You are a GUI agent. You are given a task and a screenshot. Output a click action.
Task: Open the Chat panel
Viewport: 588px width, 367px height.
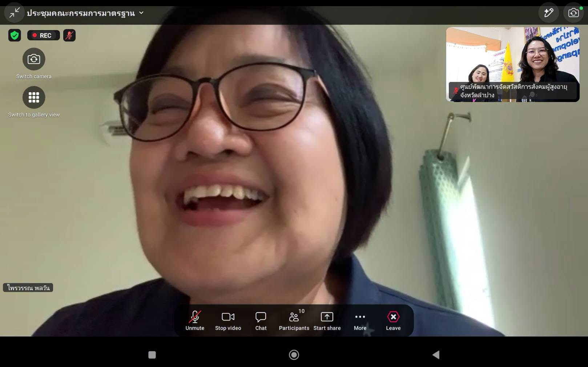coord(261,321)
